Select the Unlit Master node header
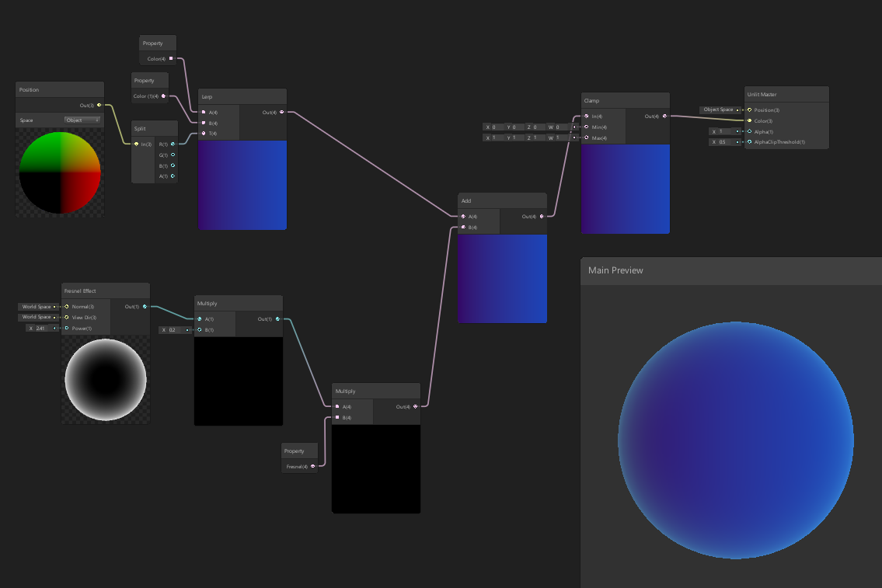882x588 pixels. pyautogui.click(x=786, y=94)
